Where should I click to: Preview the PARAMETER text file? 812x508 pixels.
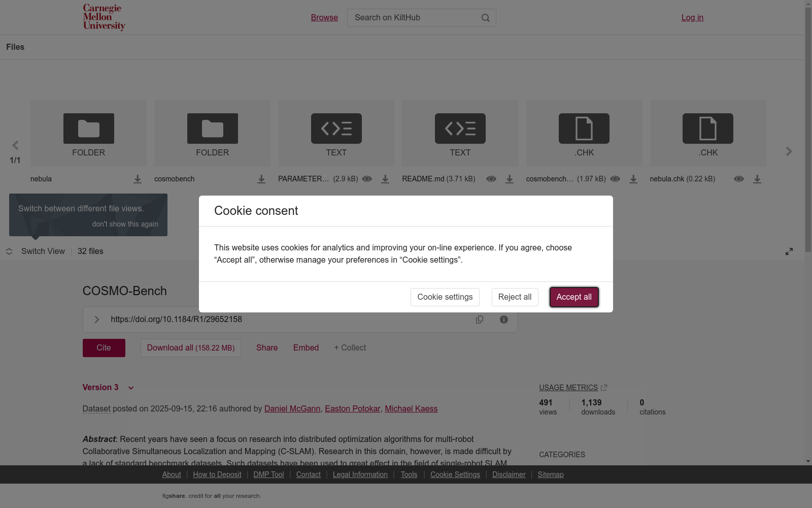[x=367, y=179]
